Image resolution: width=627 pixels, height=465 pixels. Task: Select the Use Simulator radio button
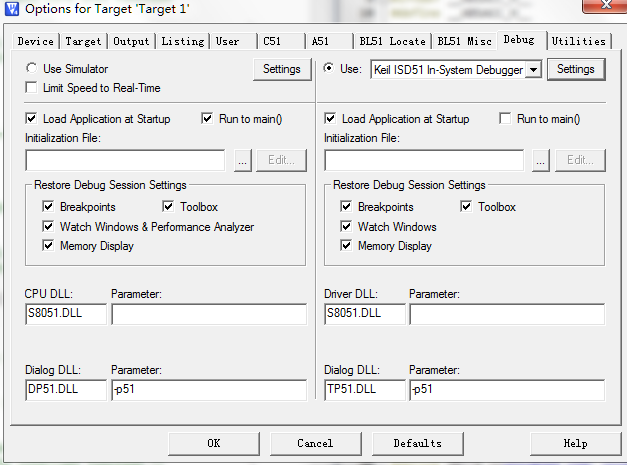32,69
